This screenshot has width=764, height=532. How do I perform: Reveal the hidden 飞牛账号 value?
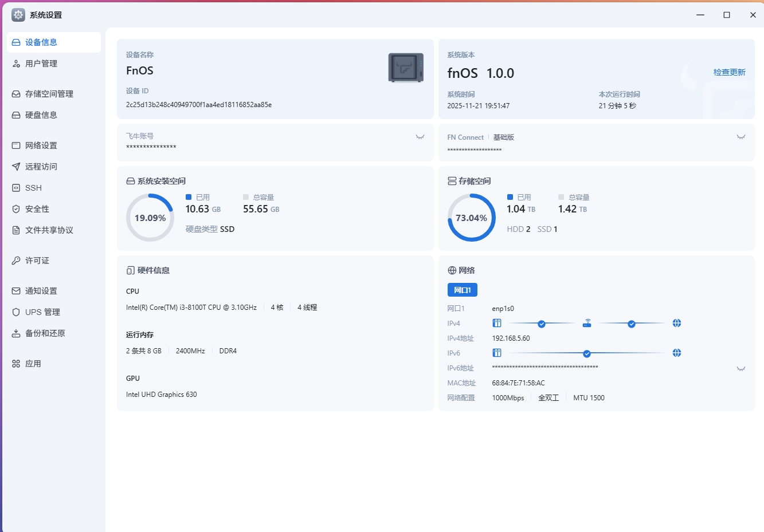click(420, 137)
